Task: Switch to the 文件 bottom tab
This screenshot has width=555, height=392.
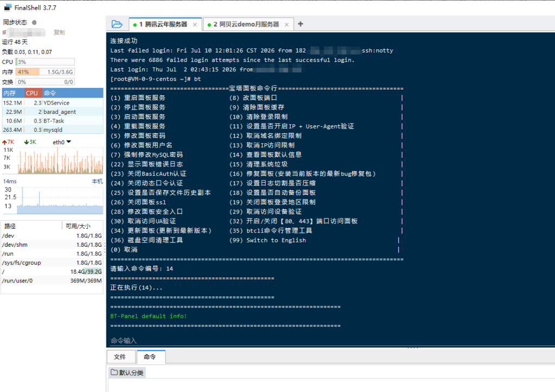Action: coord(120,357)
